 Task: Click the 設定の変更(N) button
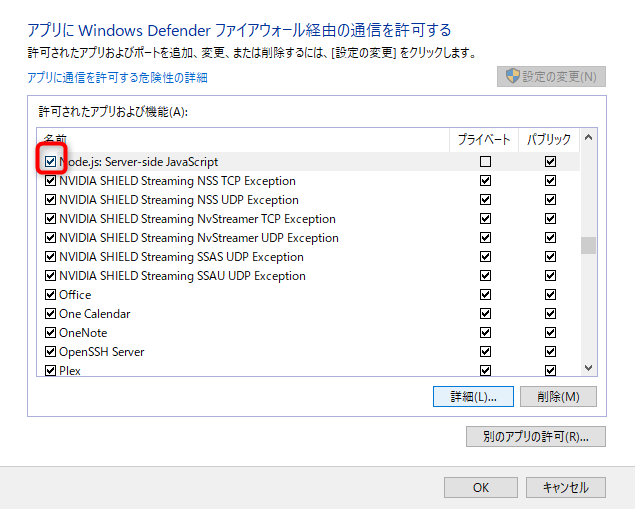pos(551,77)
